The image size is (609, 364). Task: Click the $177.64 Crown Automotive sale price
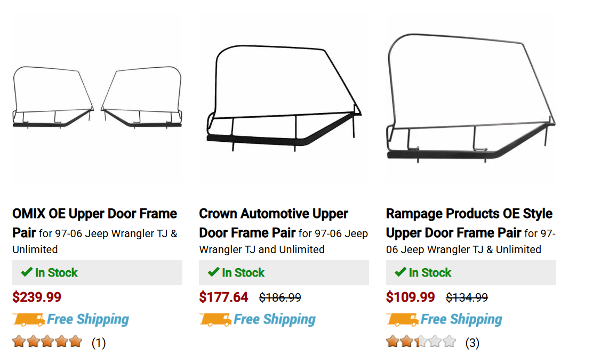click(223, 297)
